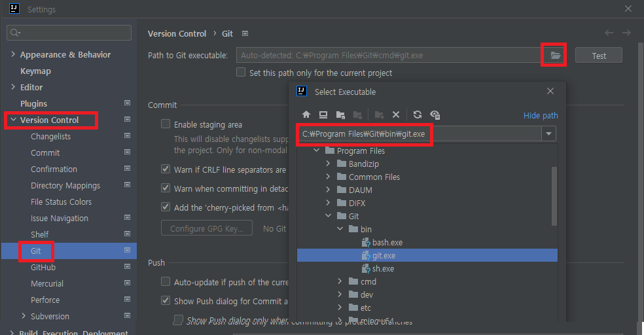Open the path history dropdown arrow
The width and height of the screenshot is (644, 335).
tap(548, 134)
